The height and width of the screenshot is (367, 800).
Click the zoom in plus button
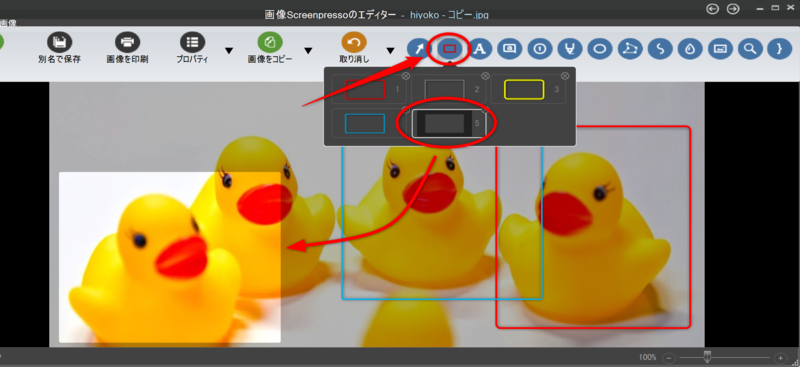pyautogui.click(x=780, y=358)
